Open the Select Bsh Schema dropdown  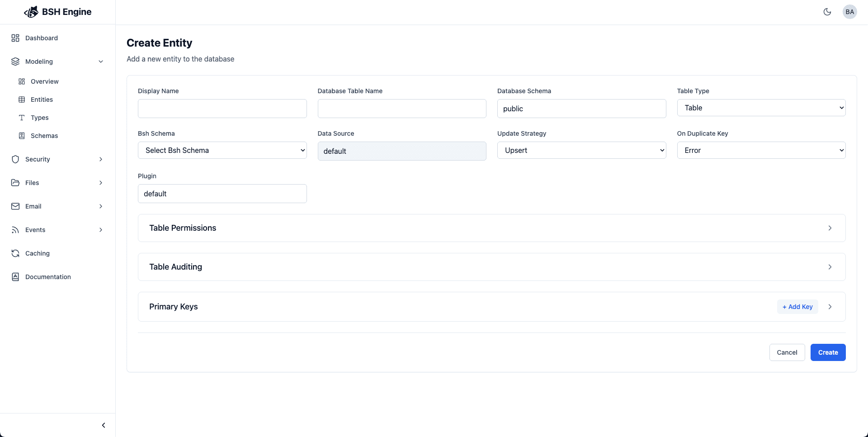tap(222, 150)
